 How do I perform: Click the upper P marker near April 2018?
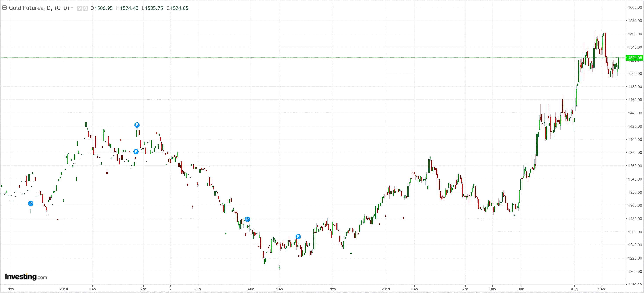(137, 125)
